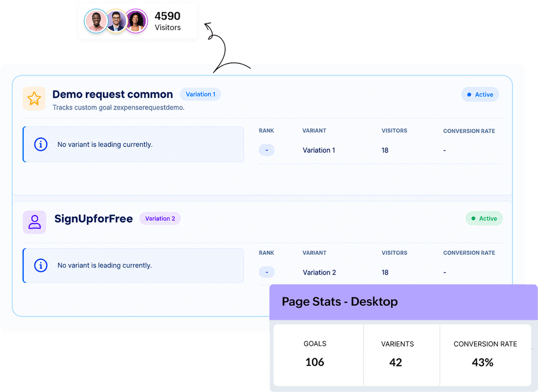Click the rank dash pill for Variation 2
The image size is (538, 392).
pos(267,272)
